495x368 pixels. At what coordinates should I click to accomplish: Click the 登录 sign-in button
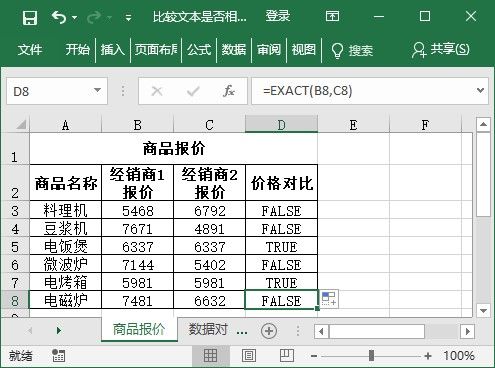click(278, 16)
